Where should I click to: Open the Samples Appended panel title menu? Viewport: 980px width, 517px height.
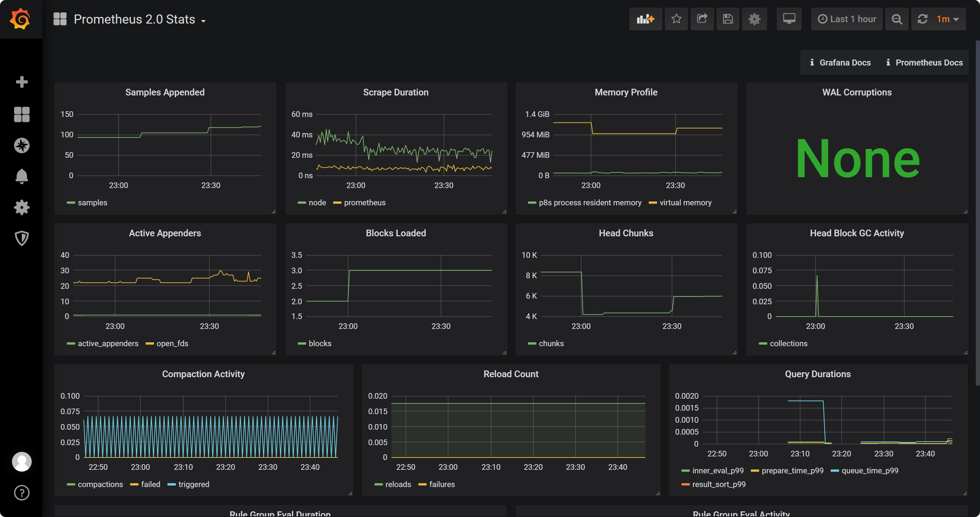(165, 93)
